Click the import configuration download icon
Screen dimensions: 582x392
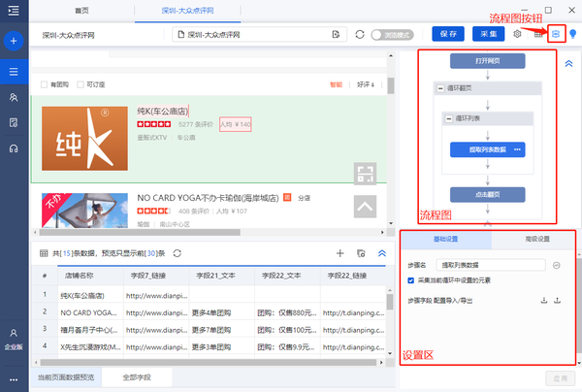tap(544, 301)
